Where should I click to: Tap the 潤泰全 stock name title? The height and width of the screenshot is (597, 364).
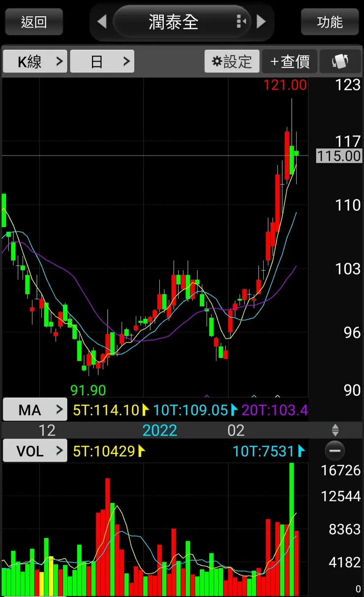pos(174,22)
